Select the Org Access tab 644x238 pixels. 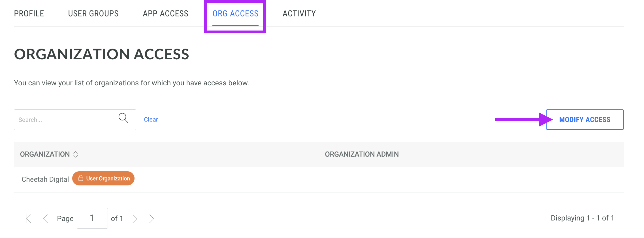(x=235, y=14)
